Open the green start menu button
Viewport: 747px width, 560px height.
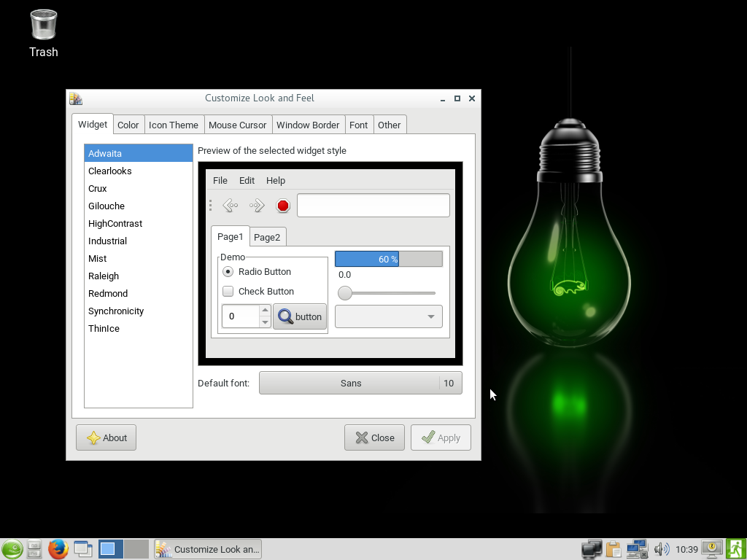coord(12,549)
